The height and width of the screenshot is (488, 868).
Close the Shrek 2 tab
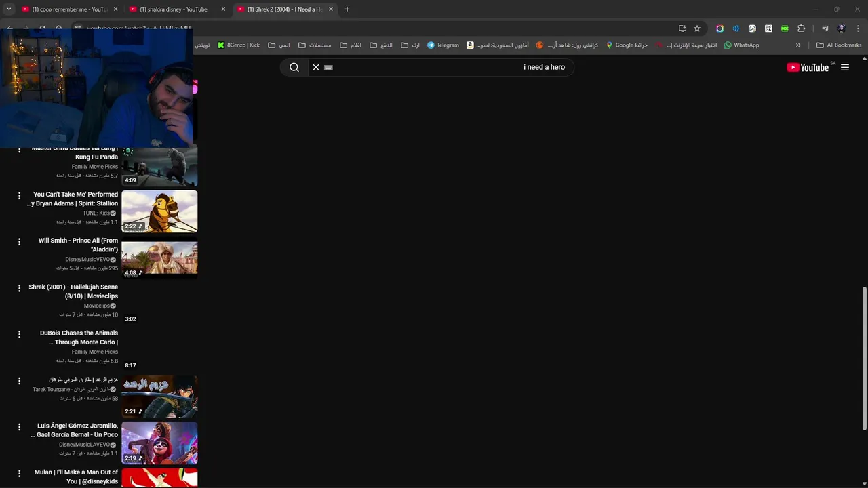click(x=331, y=9)
